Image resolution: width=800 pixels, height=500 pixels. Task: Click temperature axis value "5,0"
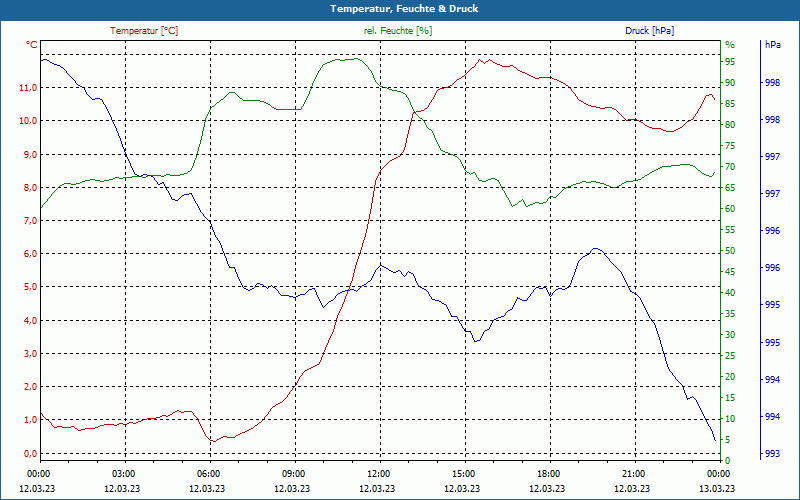pyautogui.click(x=30, y=287)
